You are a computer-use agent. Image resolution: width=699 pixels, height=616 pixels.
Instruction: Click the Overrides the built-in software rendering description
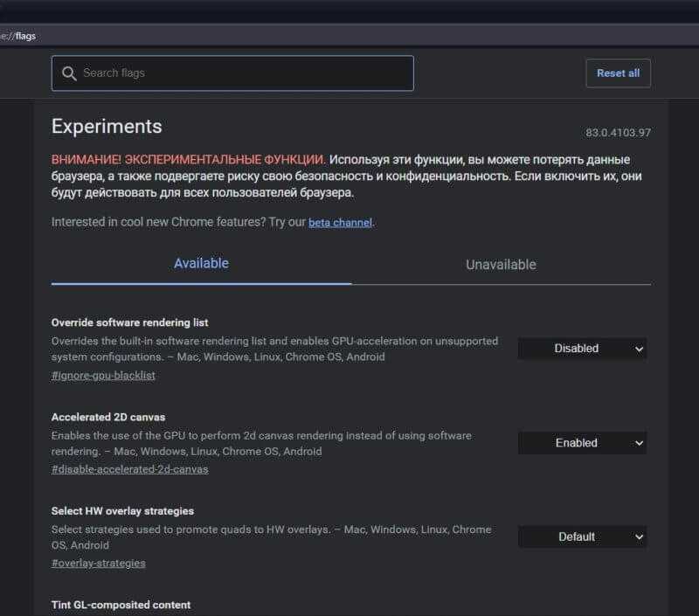click(274, 349)
